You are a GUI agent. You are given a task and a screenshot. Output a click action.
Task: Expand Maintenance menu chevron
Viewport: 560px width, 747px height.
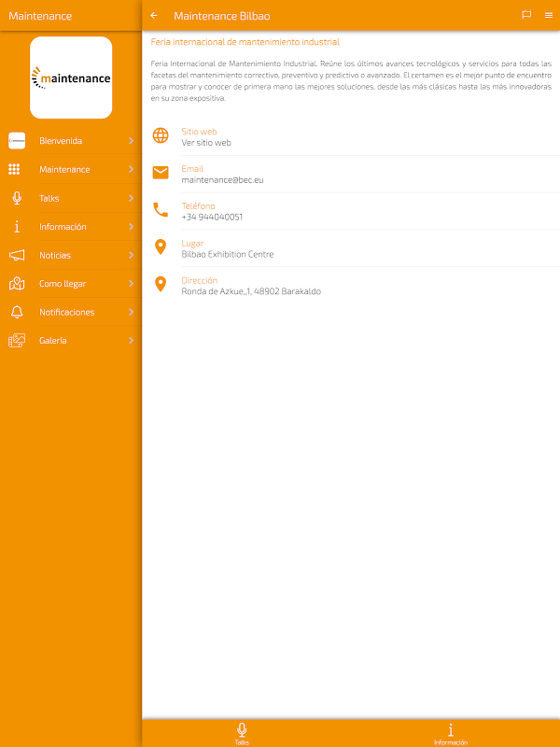click(x=131, y=169)
